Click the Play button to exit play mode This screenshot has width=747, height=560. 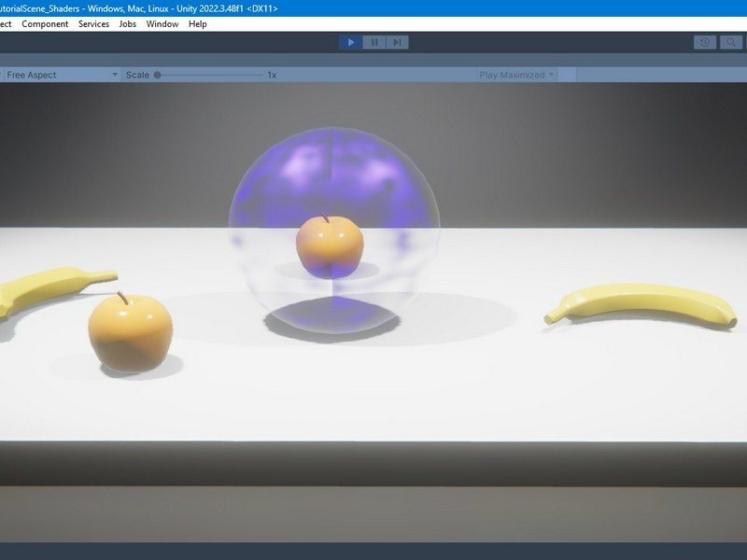[350, 41]
